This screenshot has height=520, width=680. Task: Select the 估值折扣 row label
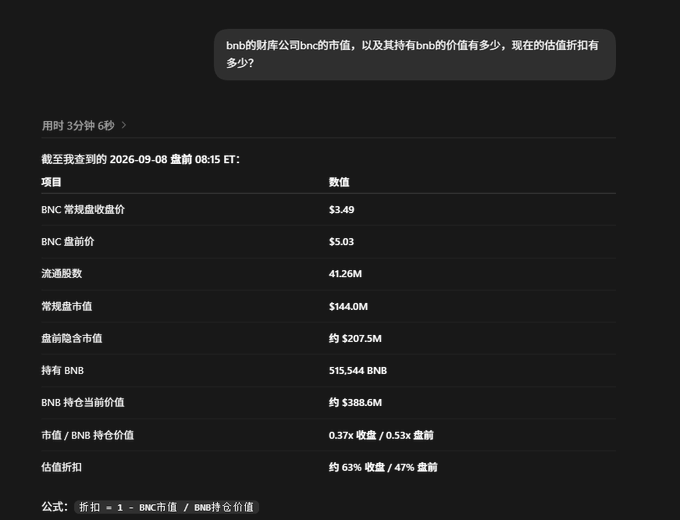tap(62, 467)
